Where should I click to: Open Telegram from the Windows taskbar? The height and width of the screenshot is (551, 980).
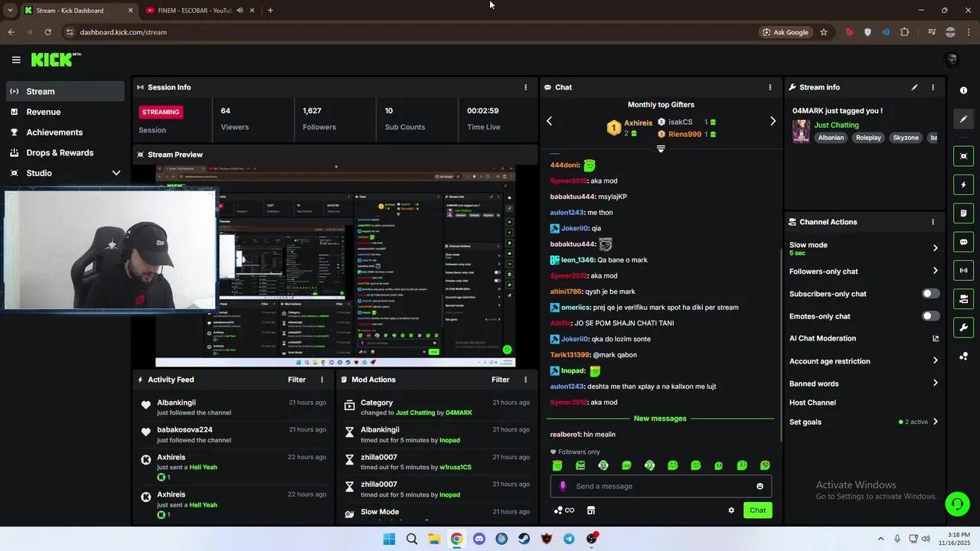pos(569,539)
